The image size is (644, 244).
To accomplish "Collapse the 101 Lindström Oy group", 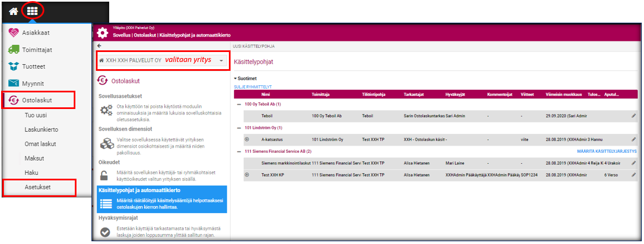I will pyautogui.click(x=239, y=128).
